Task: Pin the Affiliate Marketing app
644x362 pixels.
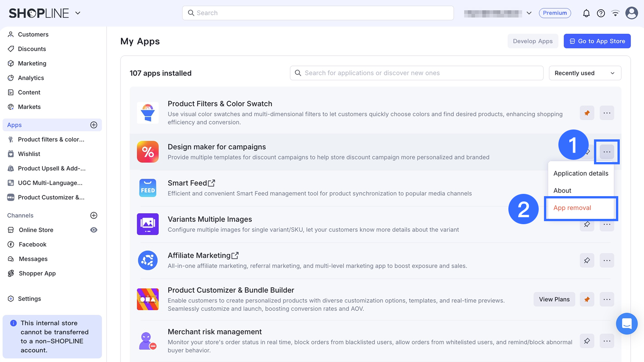Action: tap(587, 260)
